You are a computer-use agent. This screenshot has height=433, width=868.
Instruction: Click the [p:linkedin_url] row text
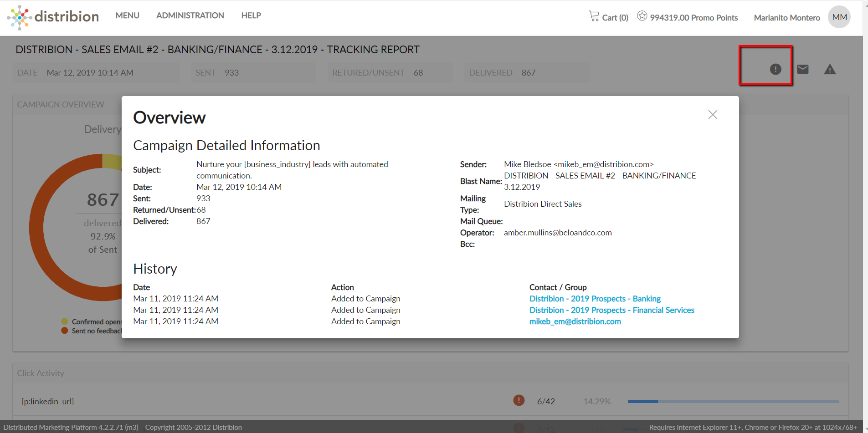pos(48,401)
